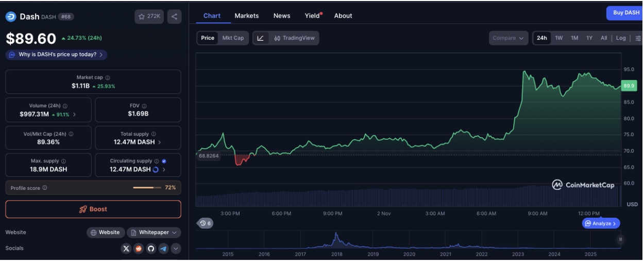Click the 18.9M DASH max supply value
This screenshot has height=261, width=644.
48,169
